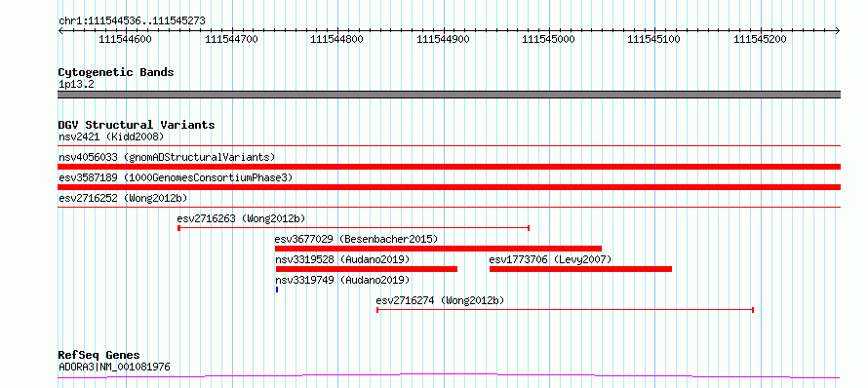Click the 111545200 ruler tick label
Viewport: 868px width, 388px height.
coord(760,40)
